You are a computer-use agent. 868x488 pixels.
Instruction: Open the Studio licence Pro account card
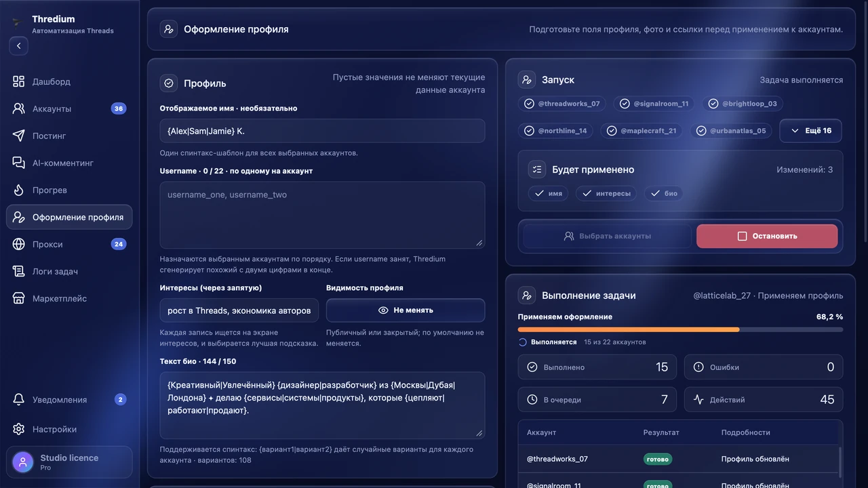(x=69, y=463)
